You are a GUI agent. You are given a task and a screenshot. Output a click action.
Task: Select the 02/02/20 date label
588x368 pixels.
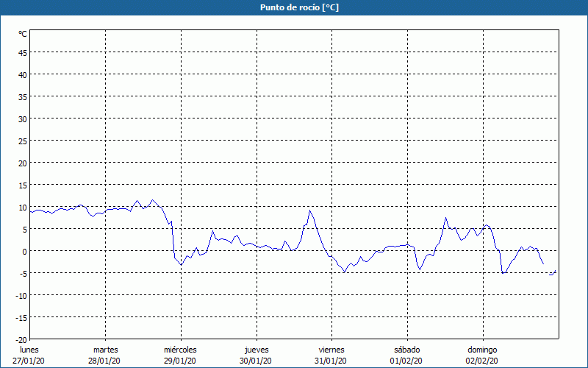(x=482, y=361)
